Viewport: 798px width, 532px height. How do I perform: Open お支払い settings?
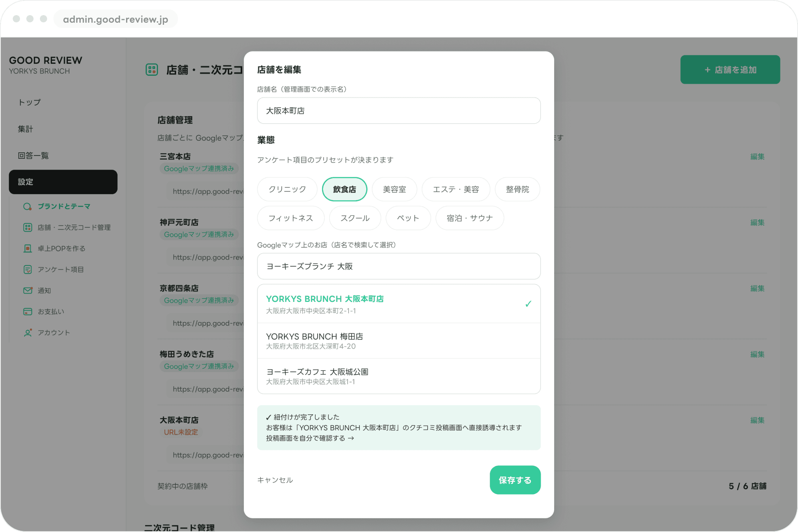(x=51, y=311)
